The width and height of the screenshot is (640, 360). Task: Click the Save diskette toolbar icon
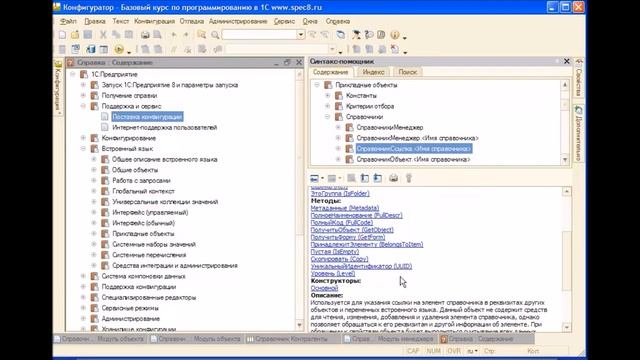coord(87,35)
